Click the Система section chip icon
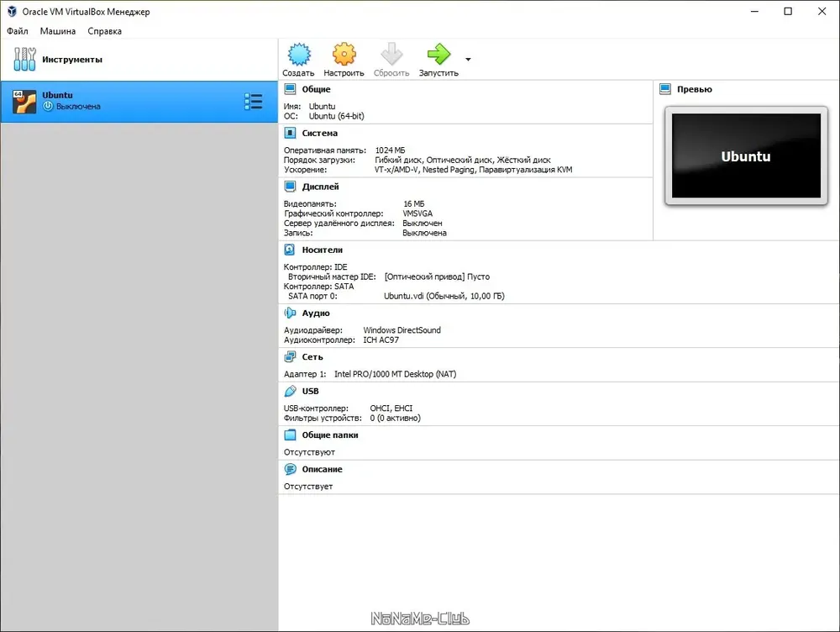 pos(290,133)
